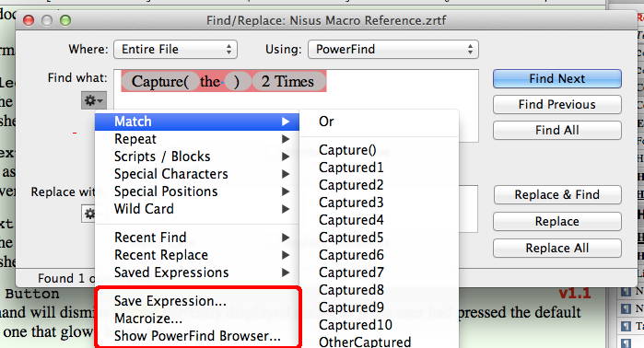Click the Find Next button
This screenshot has width=644, height=348.
[556, 78]
